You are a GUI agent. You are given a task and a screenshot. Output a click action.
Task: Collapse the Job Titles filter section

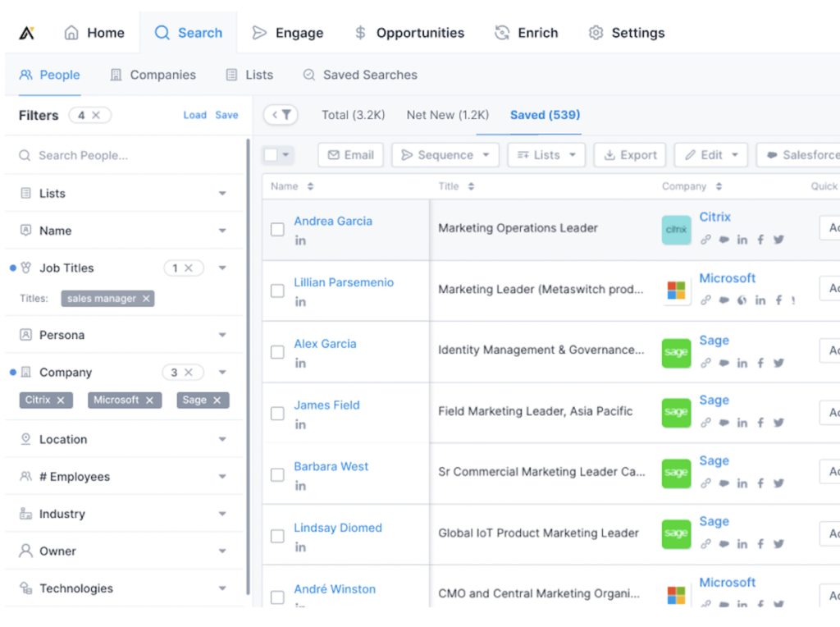[x=222, y=268]
